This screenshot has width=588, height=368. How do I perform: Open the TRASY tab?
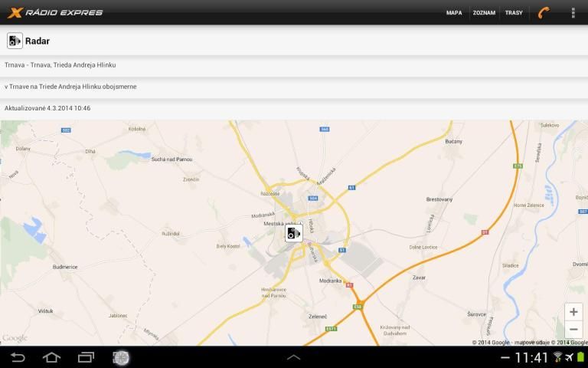(x=514, y=12)
